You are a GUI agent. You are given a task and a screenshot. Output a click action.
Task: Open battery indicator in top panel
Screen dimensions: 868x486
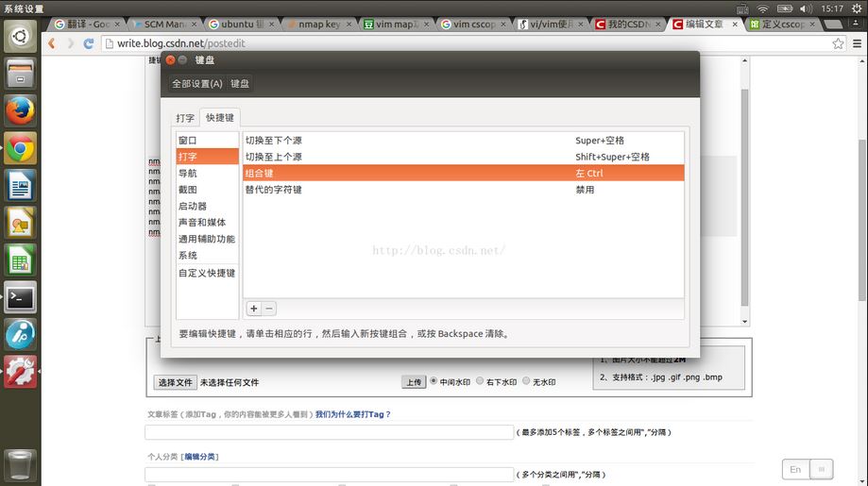point(785,8)
